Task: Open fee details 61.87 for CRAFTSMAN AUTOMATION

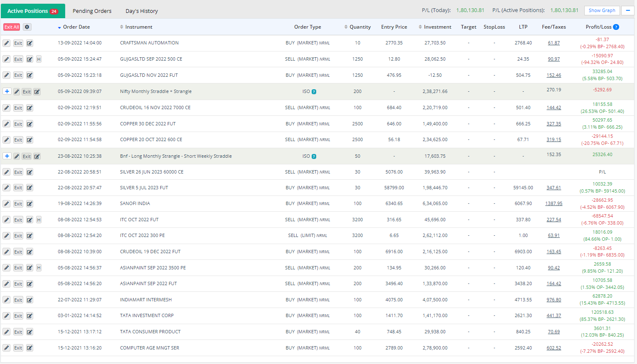Action: tap(554, 43)
